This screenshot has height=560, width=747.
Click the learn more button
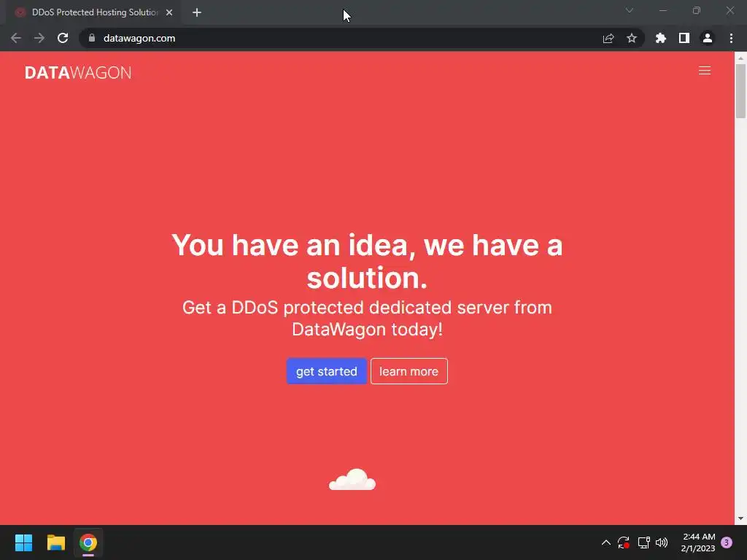coord(409,371)
